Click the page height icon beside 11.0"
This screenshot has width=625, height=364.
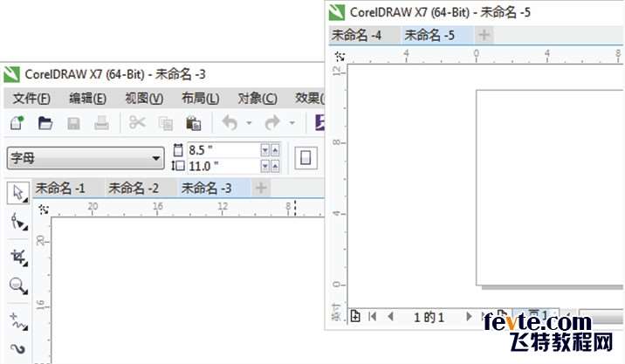click(x=178, y=166)
